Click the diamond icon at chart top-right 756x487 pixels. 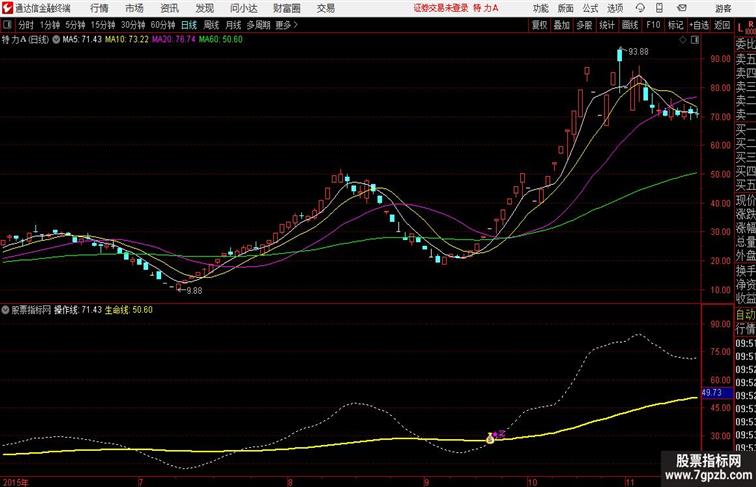click(683, 40)
